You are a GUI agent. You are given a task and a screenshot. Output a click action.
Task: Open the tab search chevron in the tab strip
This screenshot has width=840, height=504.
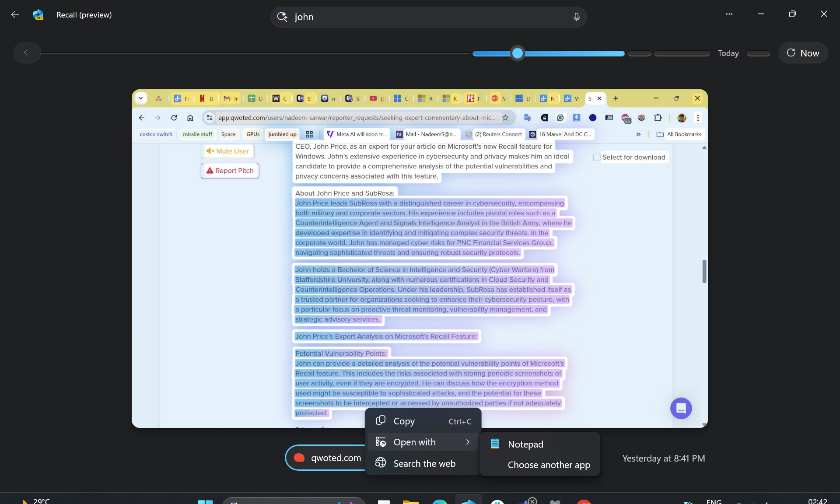point(141,98)
